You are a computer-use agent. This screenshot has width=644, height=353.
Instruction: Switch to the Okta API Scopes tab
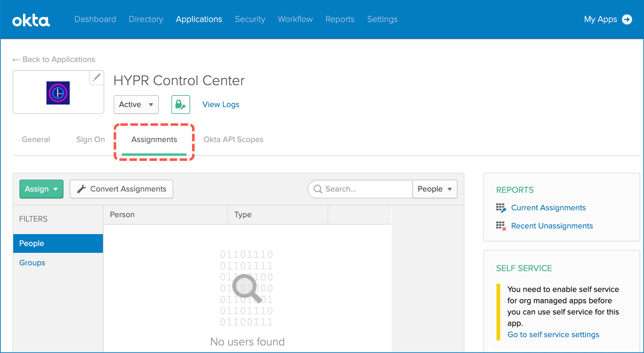[233, 139]
